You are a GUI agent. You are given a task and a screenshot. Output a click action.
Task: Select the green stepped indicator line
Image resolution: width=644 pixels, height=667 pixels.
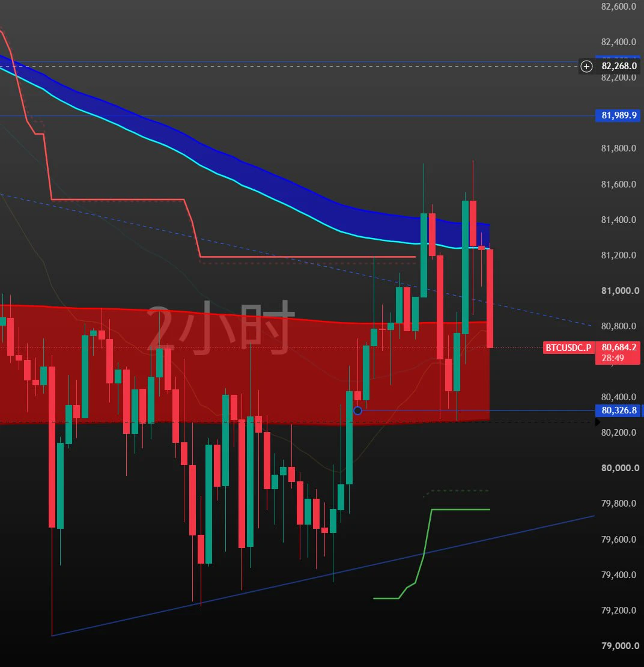point(460,510)
